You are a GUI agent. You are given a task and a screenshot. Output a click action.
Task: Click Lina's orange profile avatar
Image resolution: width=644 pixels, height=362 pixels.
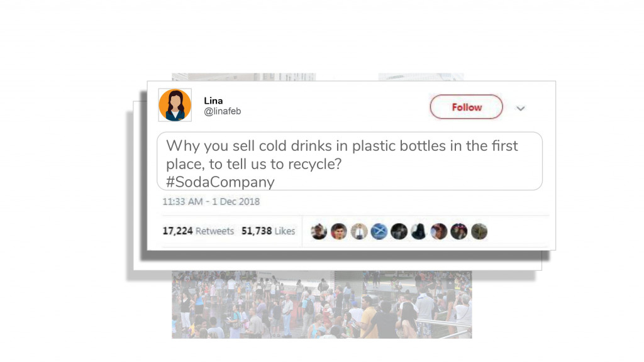175,105
